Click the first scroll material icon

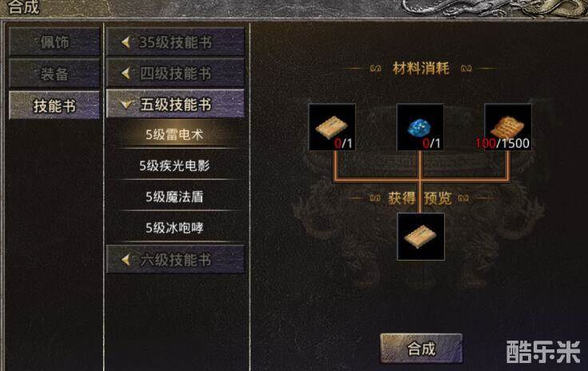tap(332, 127)
